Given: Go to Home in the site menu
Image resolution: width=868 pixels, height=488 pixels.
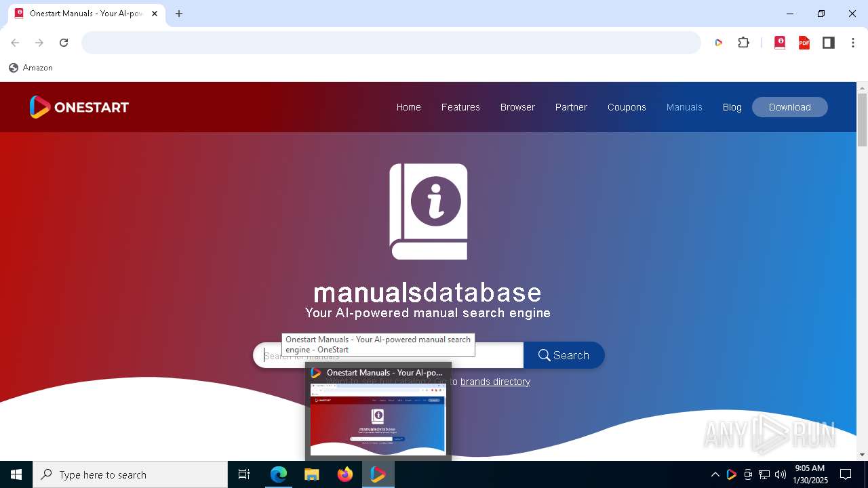Looking at the screenshot, I should click(x=409, y=107).
